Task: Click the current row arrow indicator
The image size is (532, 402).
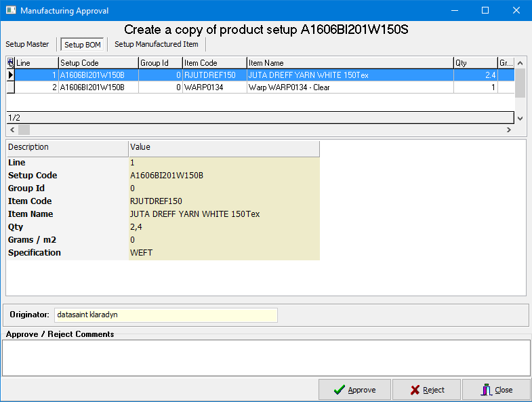Action: point(11,75)
